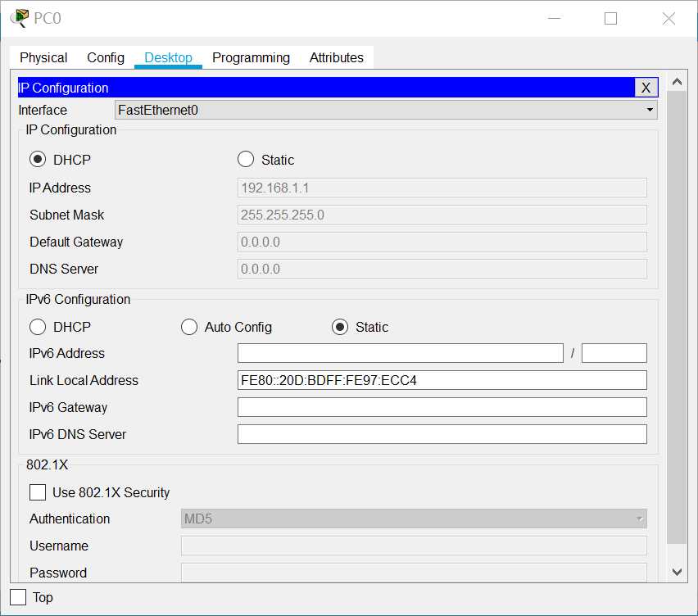
Task: Close the IP Configuration panel with X
Action: point(646,88)
